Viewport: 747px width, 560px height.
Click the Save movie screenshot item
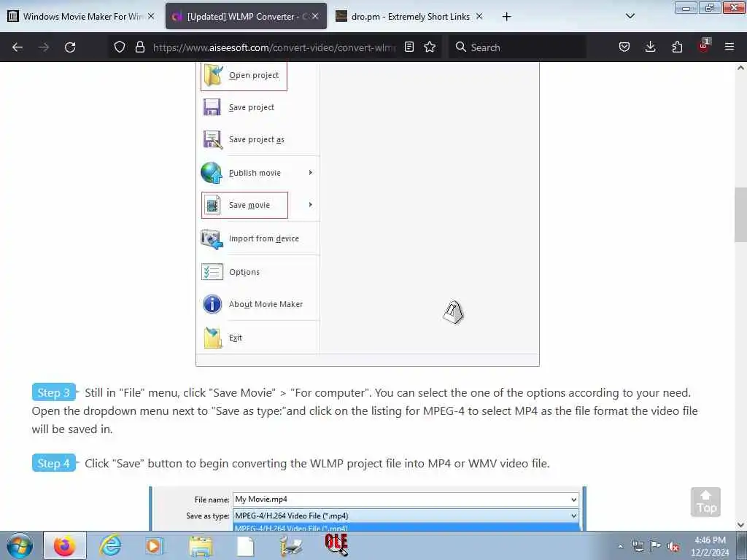point(244,205)
